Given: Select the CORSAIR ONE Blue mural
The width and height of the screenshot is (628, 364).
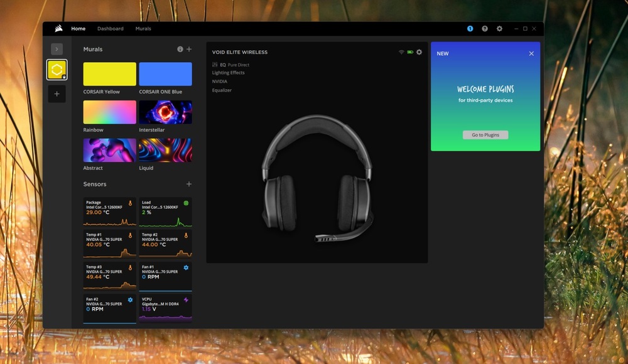Looking at the screenshot, I should 165,73.
